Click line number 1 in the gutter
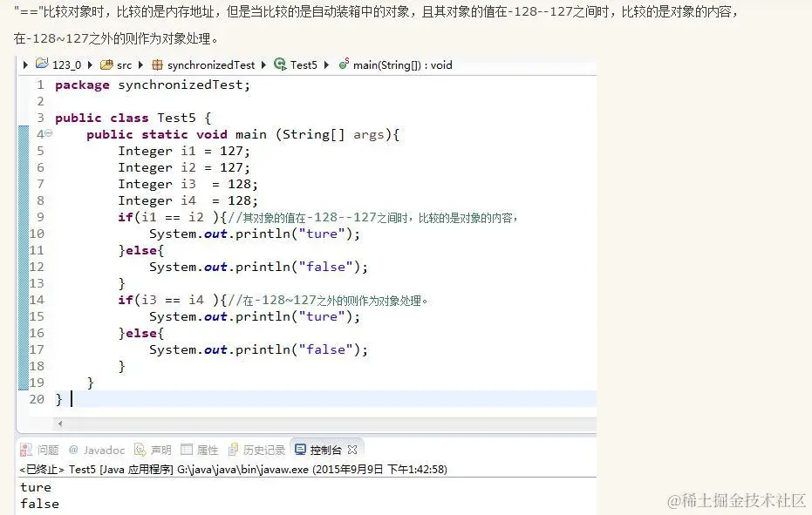The width and height of the screenshot is (812, 515). [40, 85]
